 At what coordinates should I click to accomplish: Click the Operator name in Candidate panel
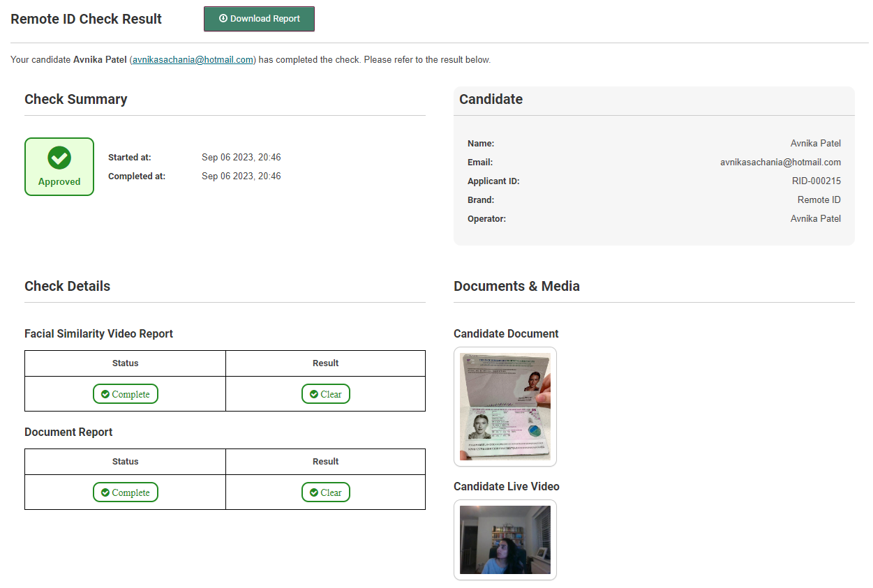[x=815, y=219]
